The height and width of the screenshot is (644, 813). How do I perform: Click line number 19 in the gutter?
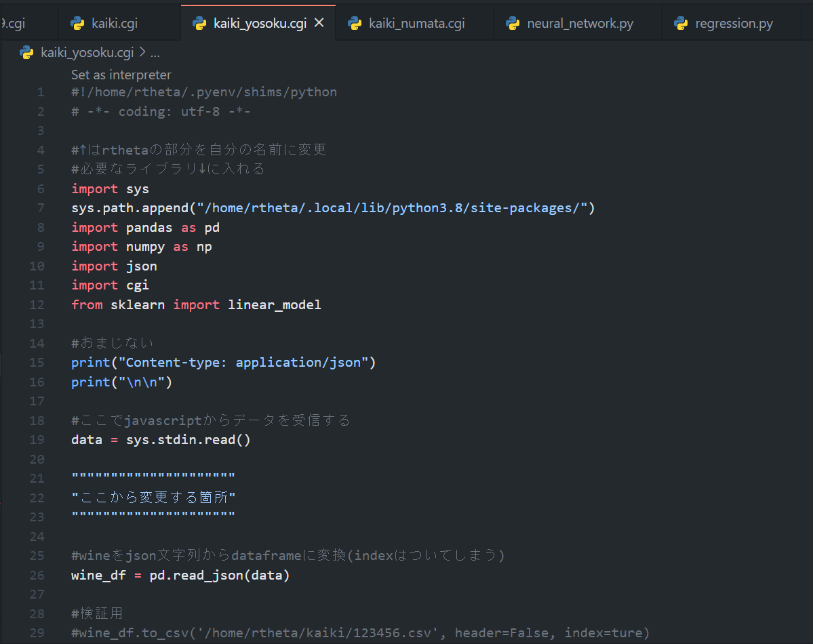point(37,440)
